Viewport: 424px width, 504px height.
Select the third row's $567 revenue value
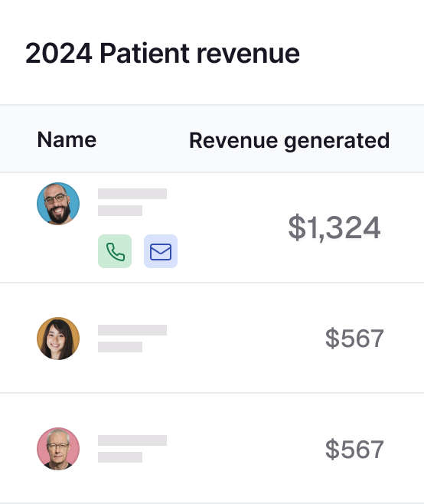(x=354, y=449)
